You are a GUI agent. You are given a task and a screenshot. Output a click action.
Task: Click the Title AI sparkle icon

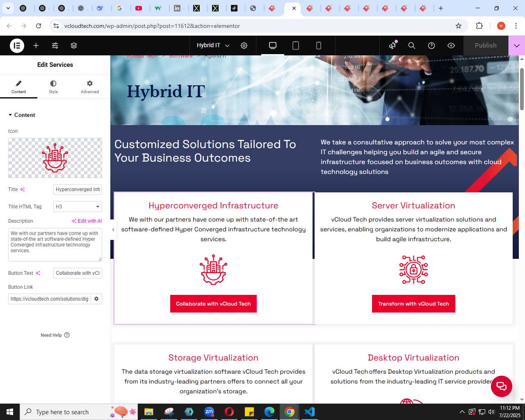(x=23, y=189)
